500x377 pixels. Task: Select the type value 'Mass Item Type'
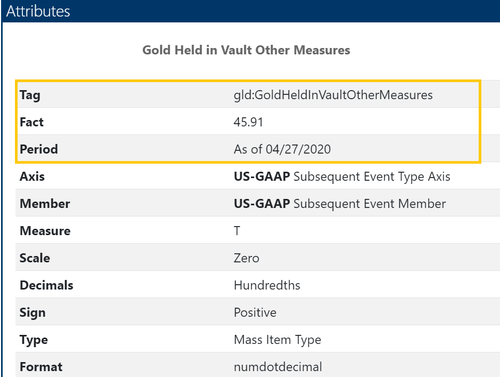[x=277, y=340]
